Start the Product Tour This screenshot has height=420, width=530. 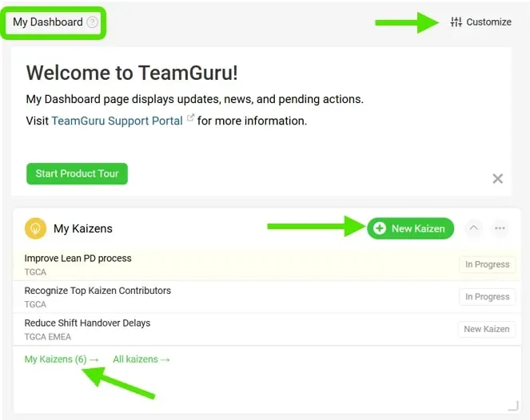tap(77, 173)
